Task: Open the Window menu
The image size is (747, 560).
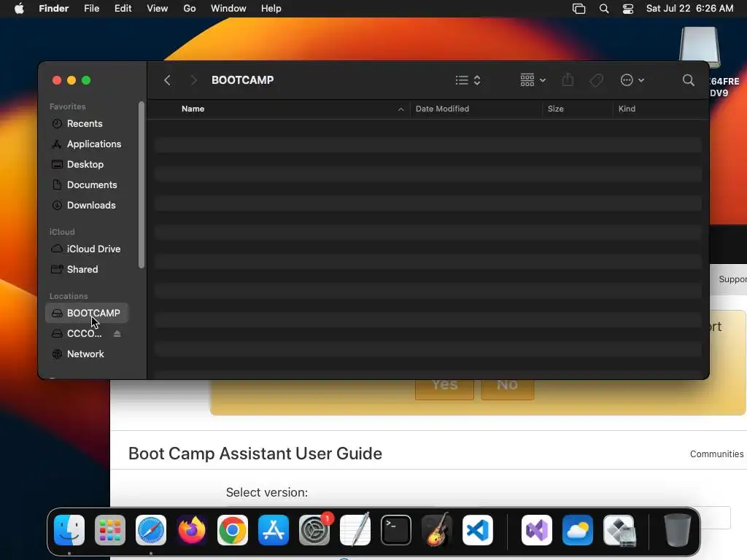Action: pos(228,9)
